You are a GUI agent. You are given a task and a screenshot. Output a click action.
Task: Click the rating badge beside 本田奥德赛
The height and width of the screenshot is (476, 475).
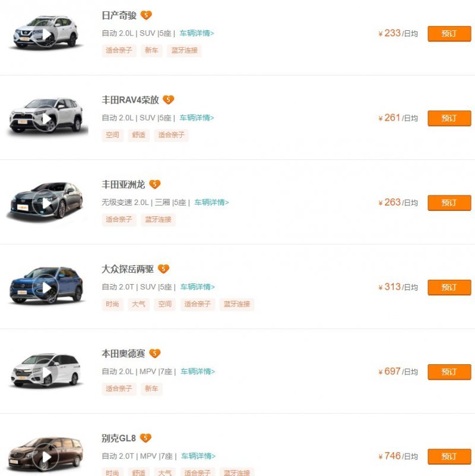pyautogui.click(x=154, y=354)
